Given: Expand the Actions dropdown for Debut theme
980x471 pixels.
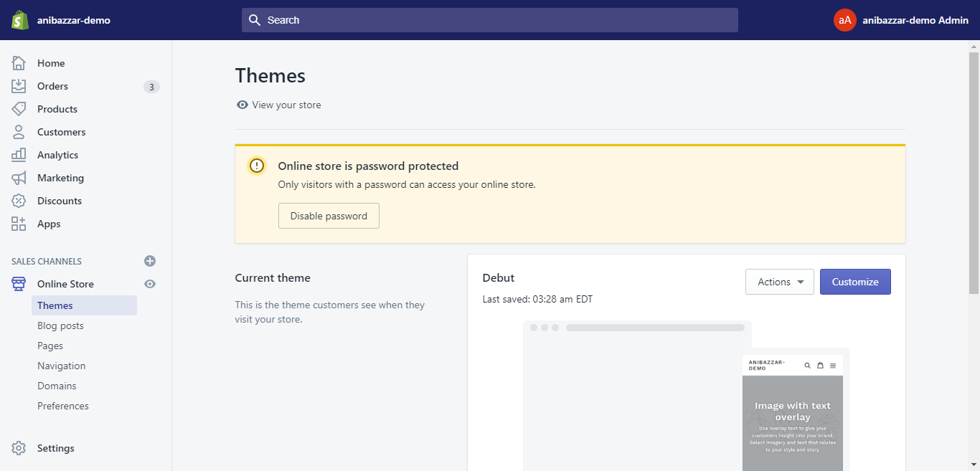Looking at the screenshot, I should point(780,282).
